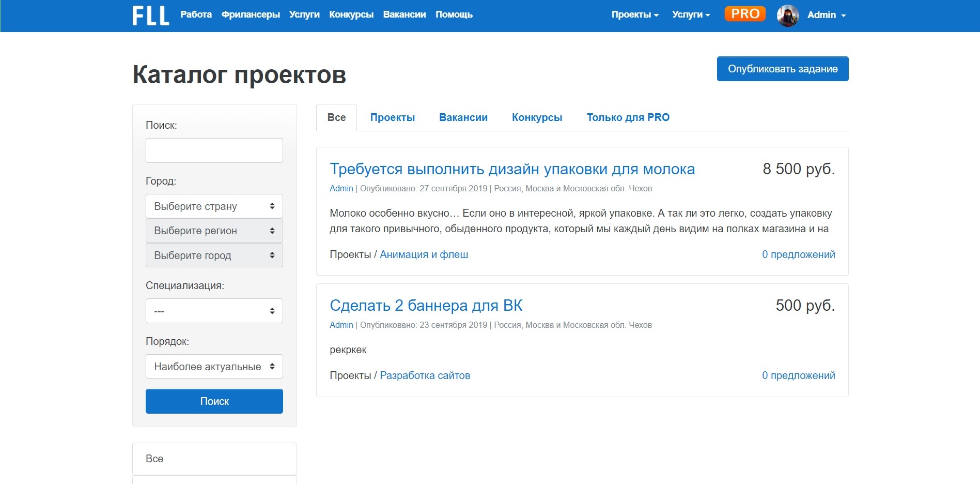The width and height of the screenshot is (980, 484).
Task: Click the FLL logo
Action: coord(150,15)
